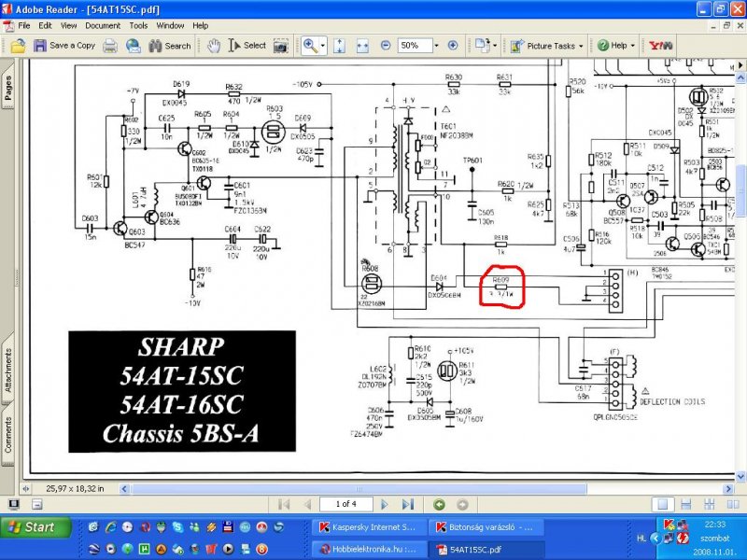Screen dimensions: 747x560
Task: Open the Attachments side panel tab
Action: click(x=8, y=371)
